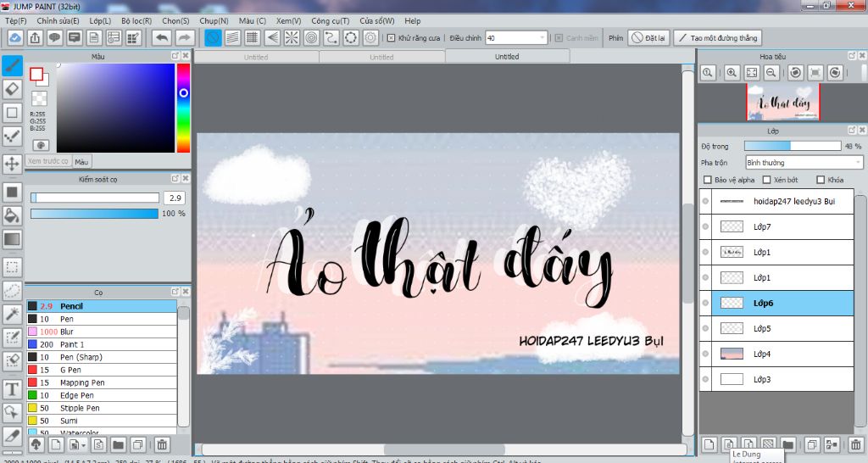Screen dimensions: 868x463
Task: Select the Magic Wand tool
Action: pyautogui.click(x=12, y=315)
